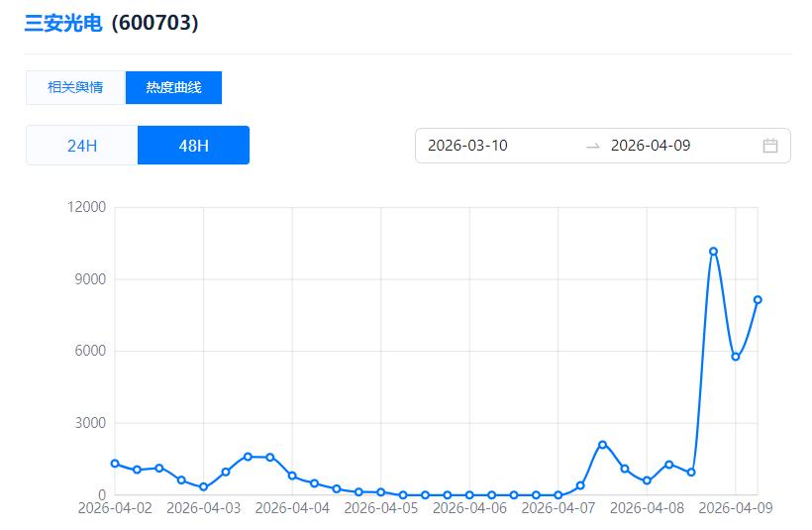Click the stock code (600703) text

155,23
